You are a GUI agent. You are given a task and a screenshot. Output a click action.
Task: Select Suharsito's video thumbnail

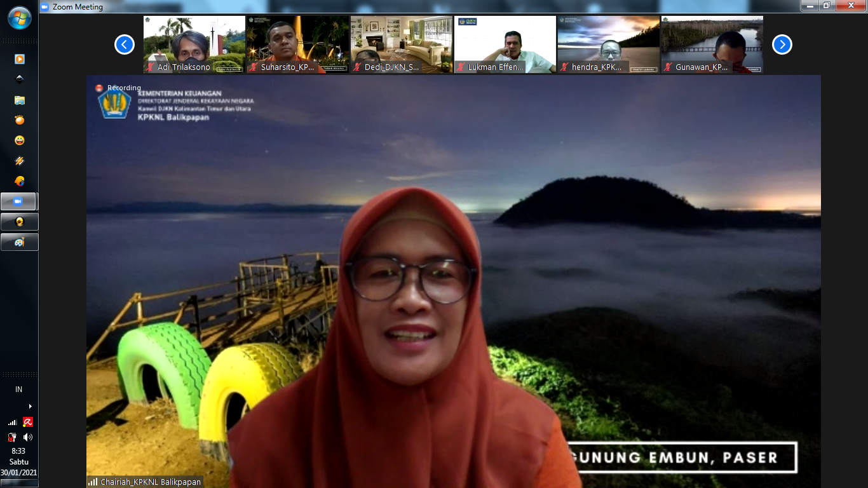[298, 44]
